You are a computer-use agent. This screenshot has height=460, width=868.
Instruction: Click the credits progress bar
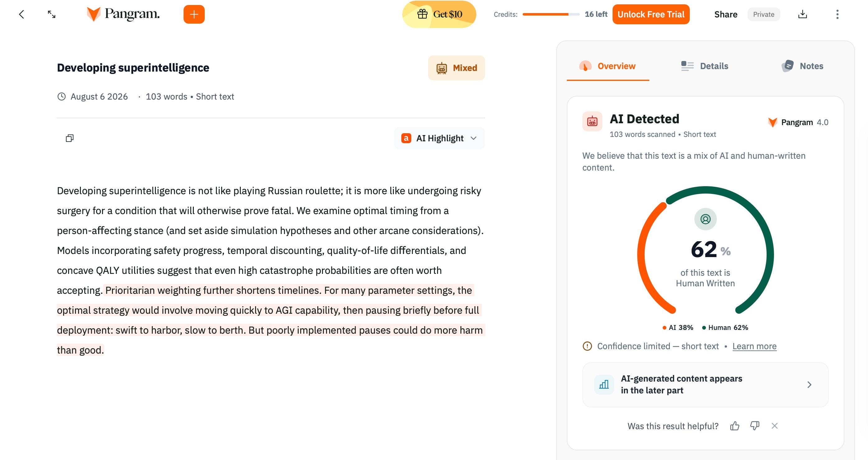point(551,14)
